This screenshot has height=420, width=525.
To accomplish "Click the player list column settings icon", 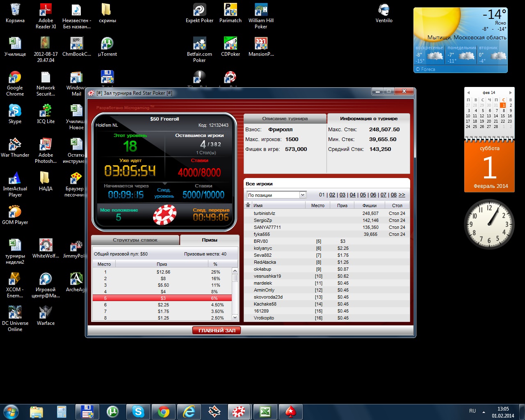I will pos(248,205).
